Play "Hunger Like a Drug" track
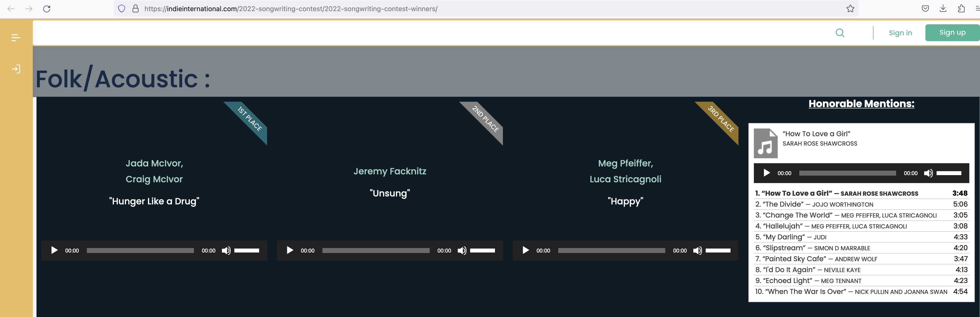 click(54, 251)
